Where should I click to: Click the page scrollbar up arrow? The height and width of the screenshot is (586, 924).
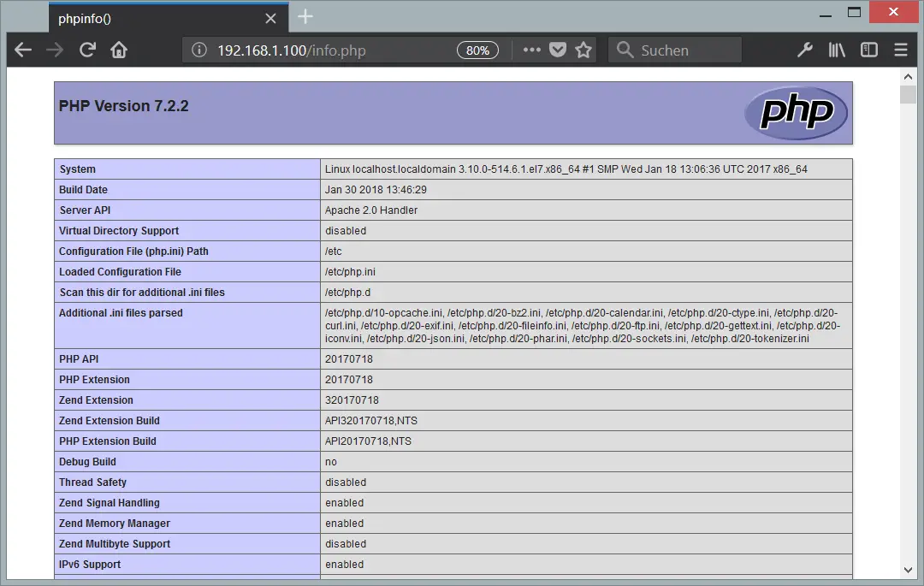[908, 76]
